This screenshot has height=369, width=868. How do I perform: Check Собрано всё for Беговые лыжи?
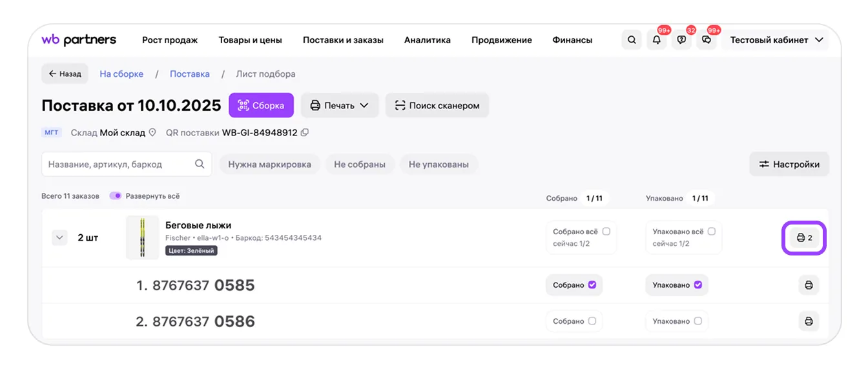click(606, 231)
